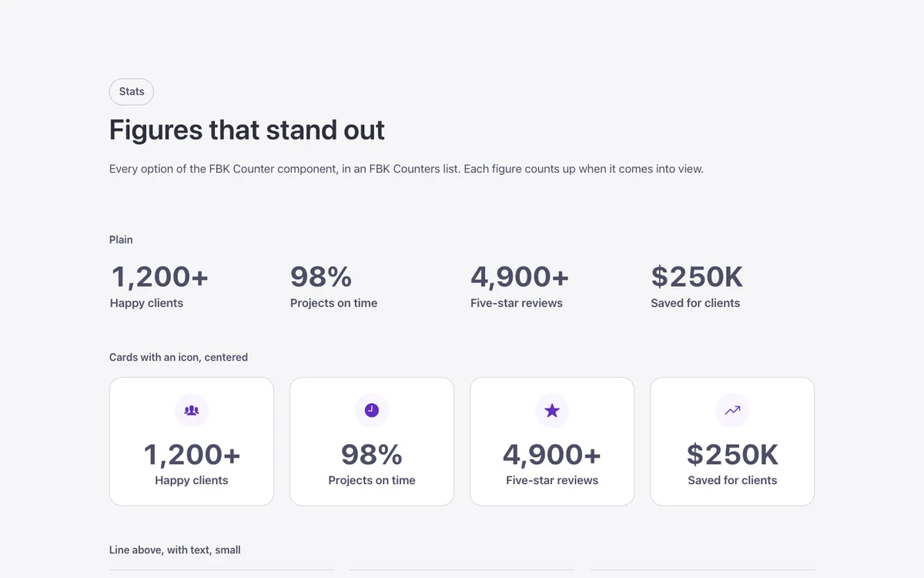The image size is (924, 578).
Task: Click the plain 1,200+ figure
Action: (160, 277)
